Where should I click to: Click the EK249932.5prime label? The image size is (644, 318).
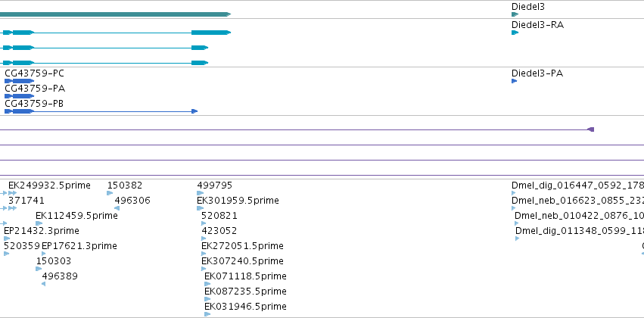pos(49,185)
